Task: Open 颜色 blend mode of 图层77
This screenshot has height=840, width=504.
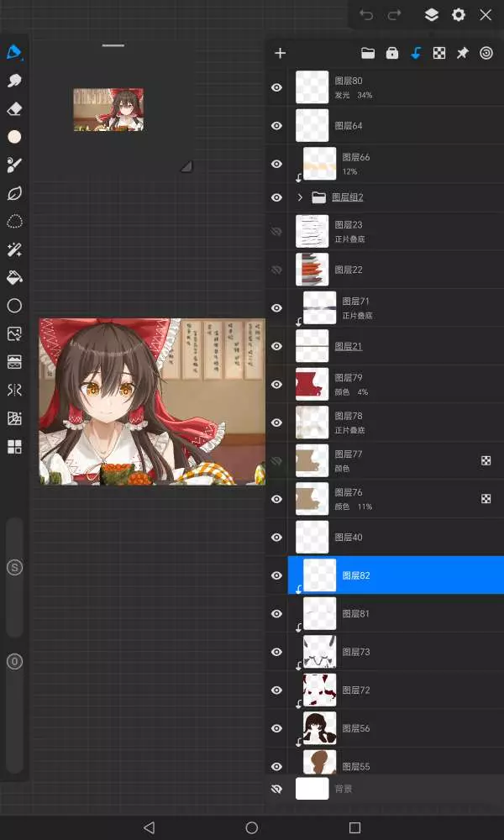Action: (x=342, y=469)
